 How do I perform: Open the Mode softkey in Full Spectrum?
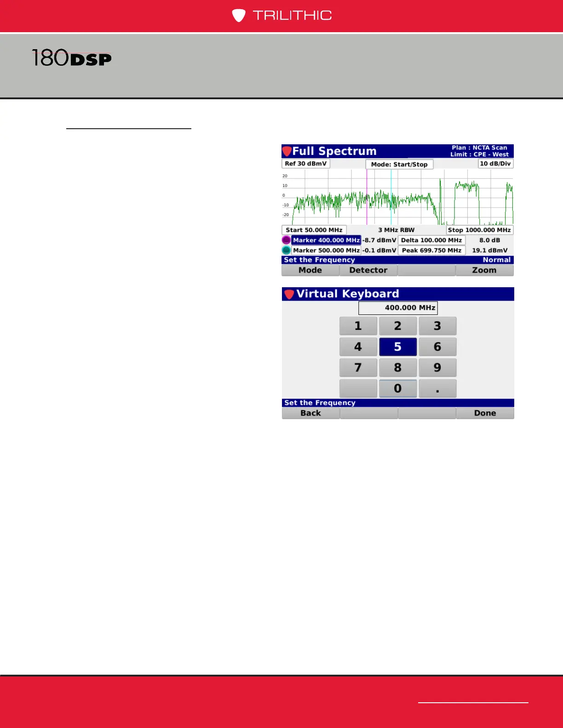(310, 270)
